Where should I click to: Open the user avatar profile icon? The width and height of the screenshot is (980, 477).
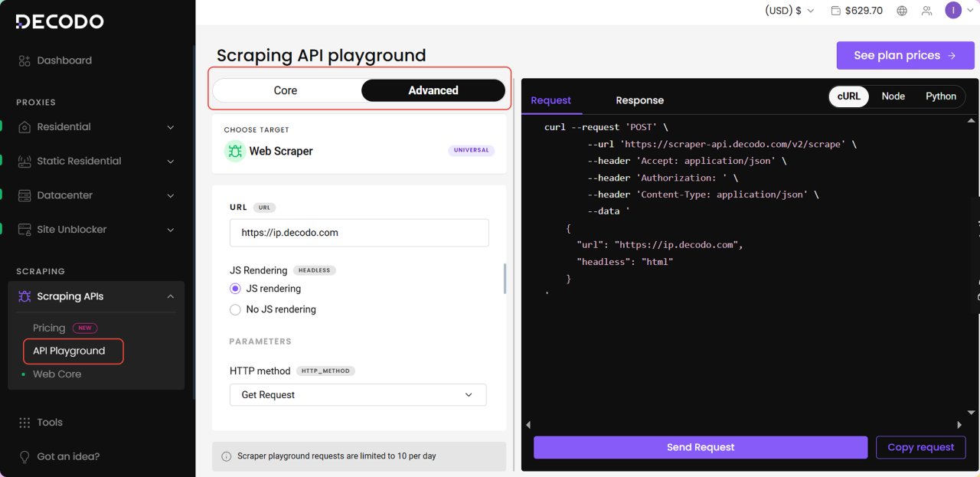pos(952,10)
